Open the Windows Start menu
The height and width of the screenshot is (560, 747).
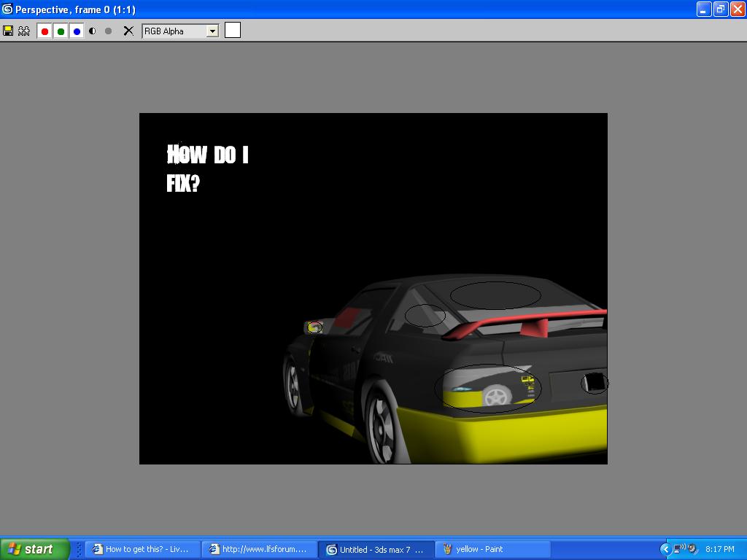(35, 549)
